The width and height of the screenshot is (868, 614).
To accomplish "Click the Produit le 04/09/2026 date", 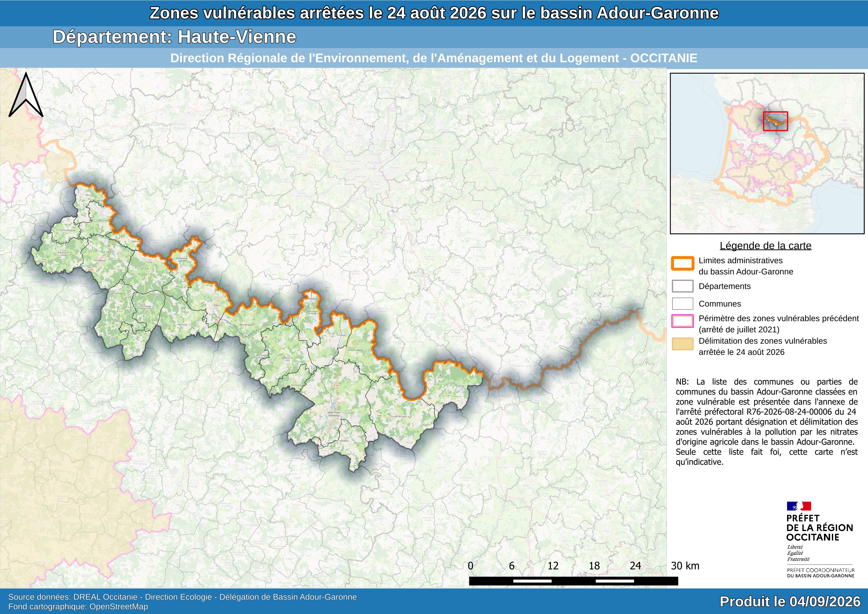I will pos(790,601).
